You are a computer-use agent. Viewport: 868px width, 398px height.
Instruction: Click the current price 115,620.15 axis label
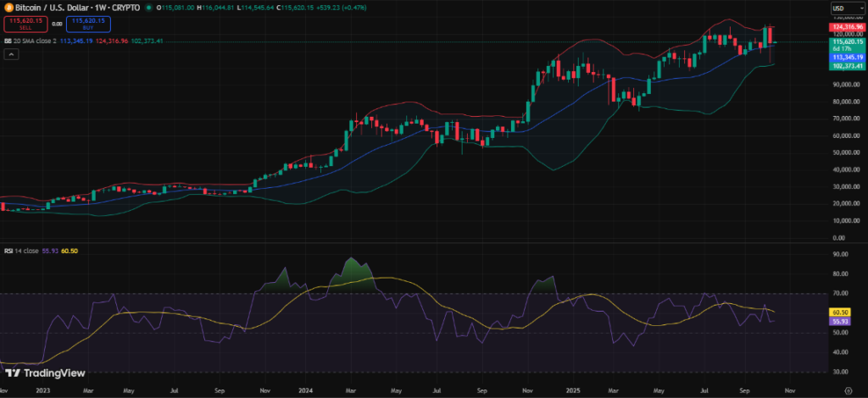(846, 41)
